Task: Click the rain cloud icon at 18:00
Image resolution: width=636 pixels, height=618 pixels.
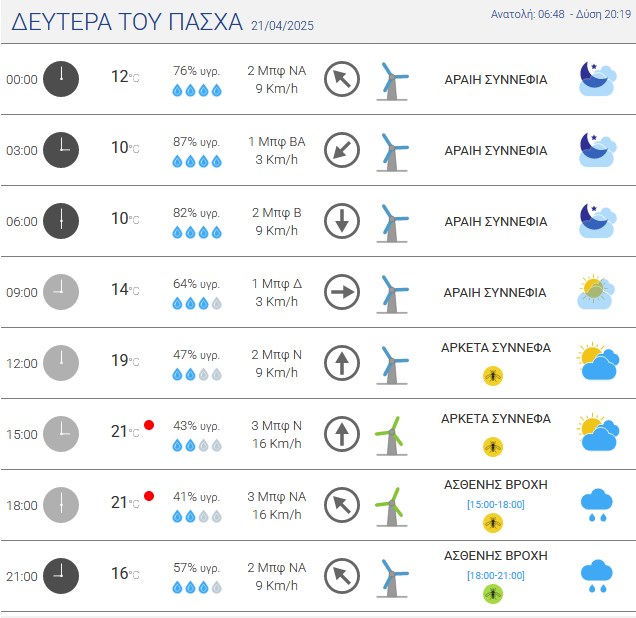Action: 596,505
